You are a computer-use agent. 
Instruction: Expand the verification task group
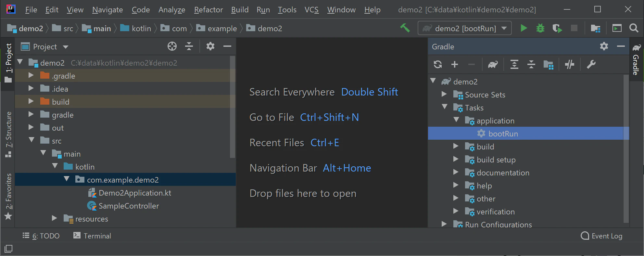[x=456, y=211]
